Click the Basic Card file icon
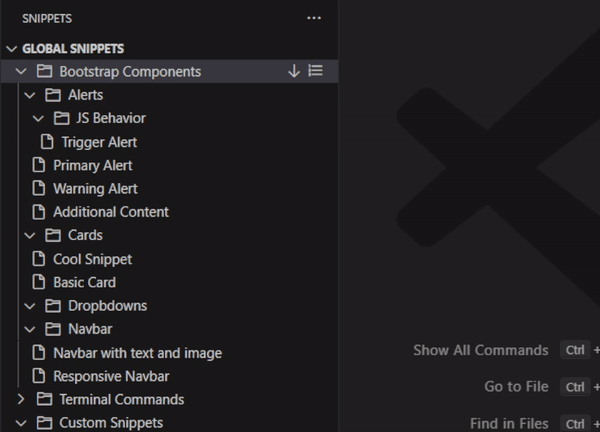This screenshot has height=432, width=600. 39,282
